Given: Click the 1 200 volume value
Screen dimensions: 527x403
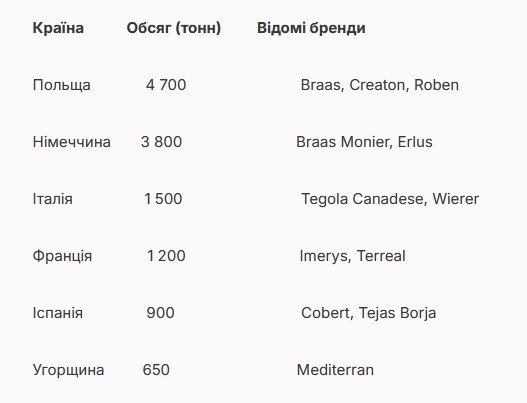Looking at the screenshot, I should click(166, 256).
